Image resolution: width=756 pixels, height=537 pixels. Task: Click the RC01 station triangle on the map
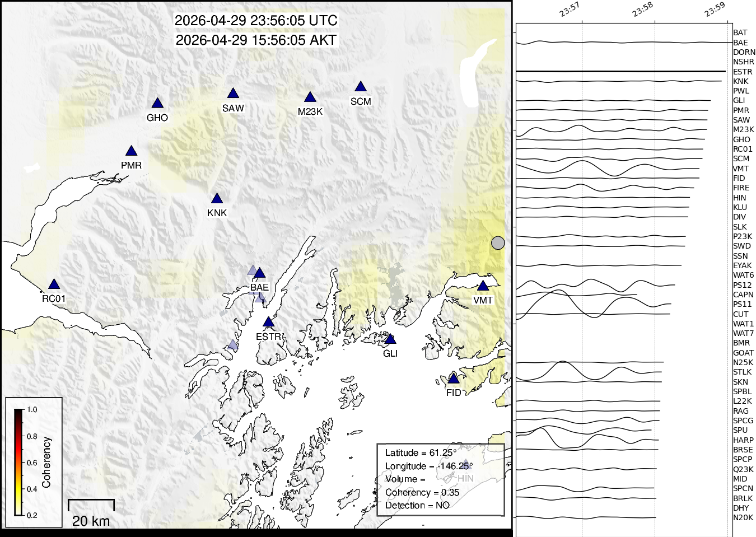[54, 284]
